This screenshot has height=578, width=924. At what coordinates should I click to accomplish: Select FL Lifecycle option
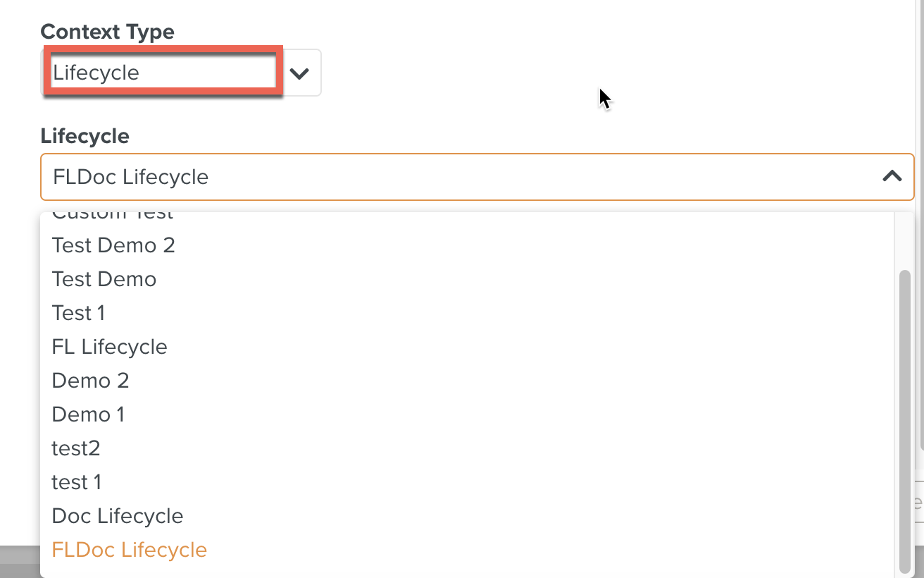click(x=109, y=347)
